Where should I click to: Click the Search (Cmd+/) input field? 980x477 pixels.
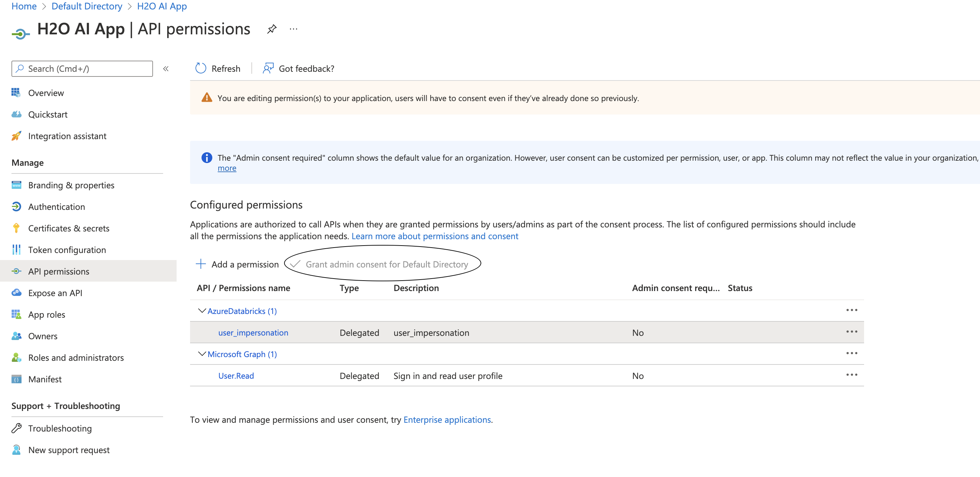82,69
